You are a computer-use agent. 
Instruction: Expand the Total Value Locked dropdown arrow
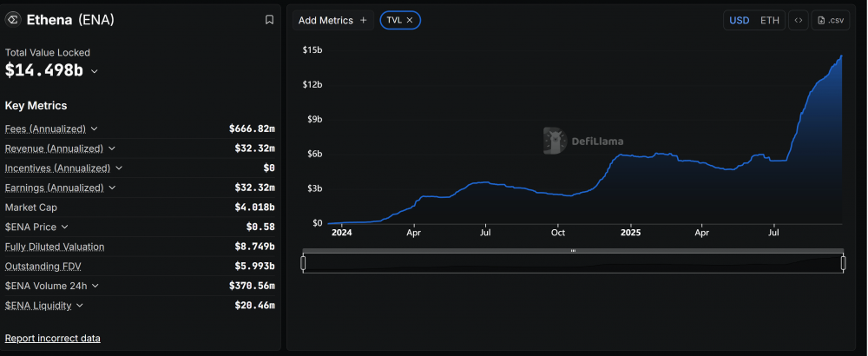click(95, 71)
